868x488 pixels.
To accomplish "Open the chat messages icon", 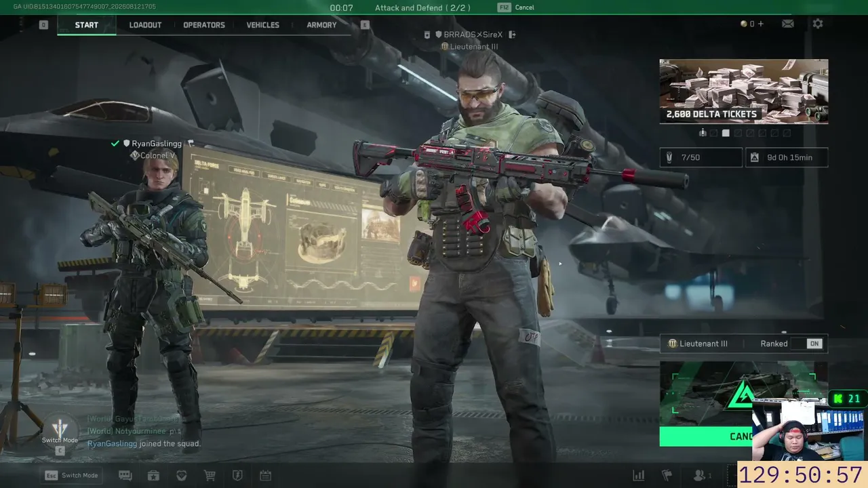I will coord(125,475).
